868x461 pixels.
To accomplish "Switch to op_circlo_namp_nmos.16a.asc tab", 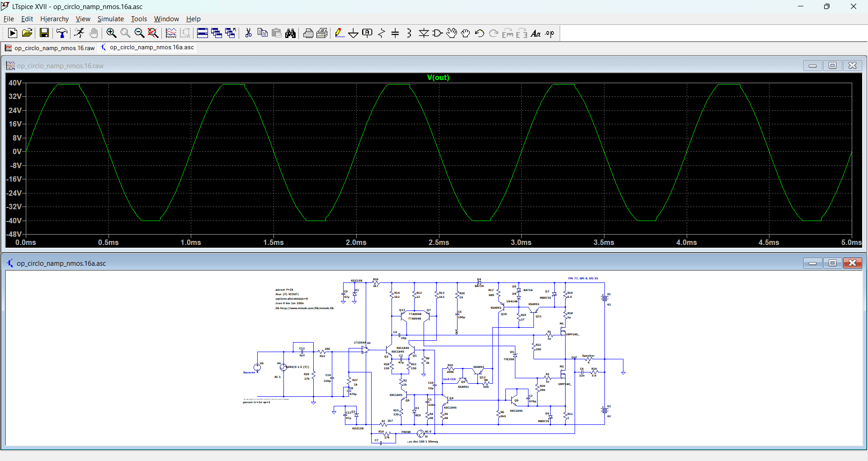I will [x=147, y=47].
